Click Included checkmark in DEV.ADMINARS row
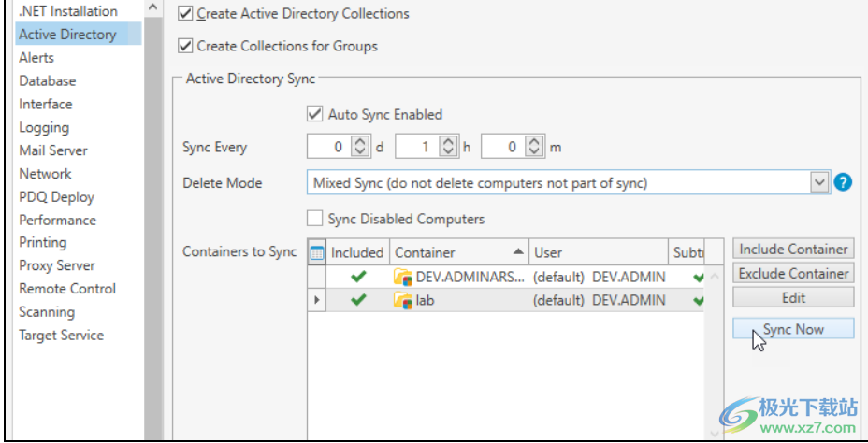Image resolution: width=868 pixels, height=443 pixels. coord(359,277)
